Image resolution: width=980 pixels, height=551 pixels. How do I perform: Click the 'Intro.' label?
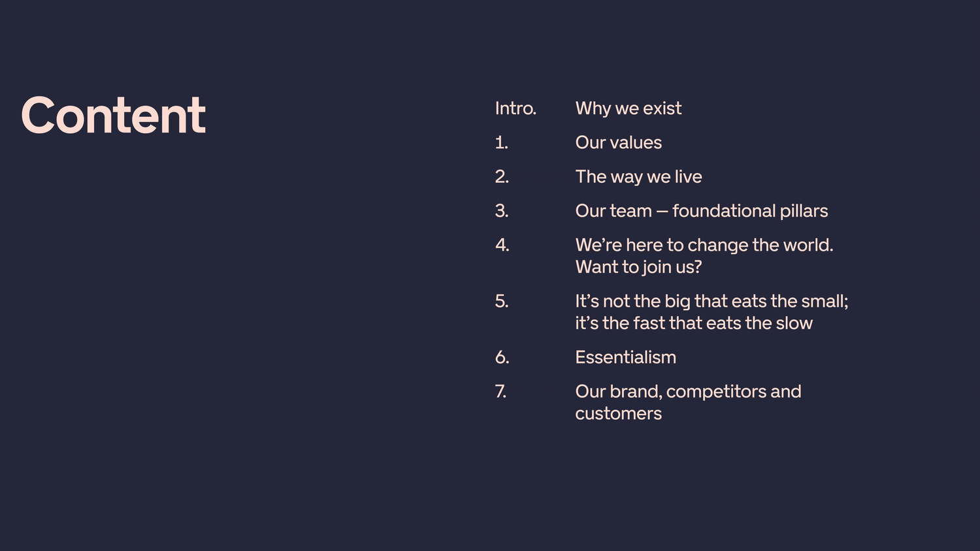pos(515,108)
